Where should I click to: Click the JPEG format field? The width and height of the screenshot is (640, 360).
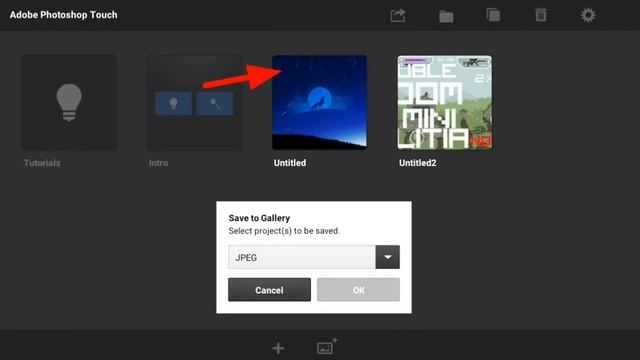click(302, 257)
